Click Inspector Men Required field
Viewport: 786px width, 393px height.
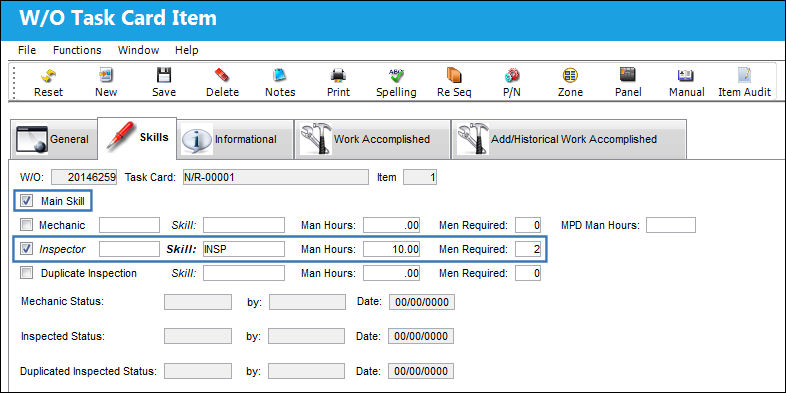[528, 249]
